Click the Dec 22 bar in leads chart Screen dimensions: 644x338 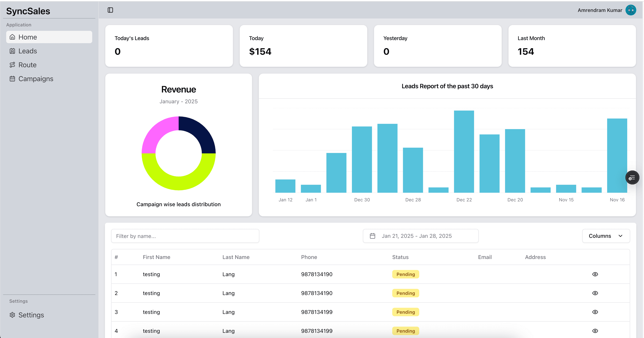click(464, 151)
